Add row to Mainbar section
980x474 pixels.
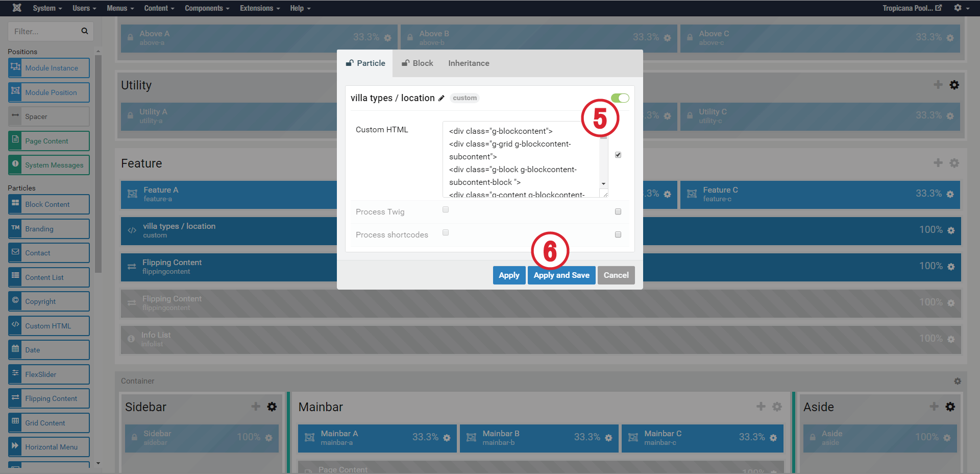[761, 407]
